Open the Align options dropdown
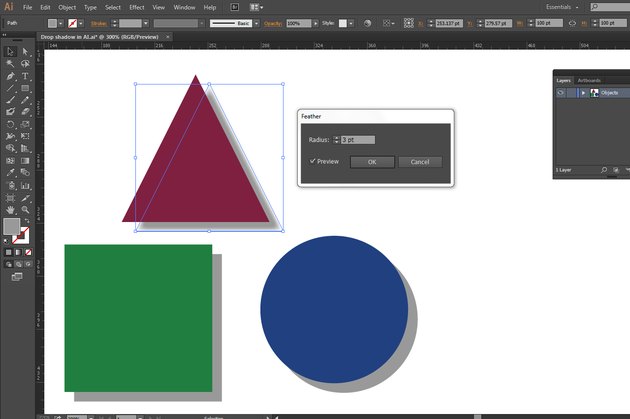Image resolution: width=630 pixels, height=419 pixels. [388, 23]
